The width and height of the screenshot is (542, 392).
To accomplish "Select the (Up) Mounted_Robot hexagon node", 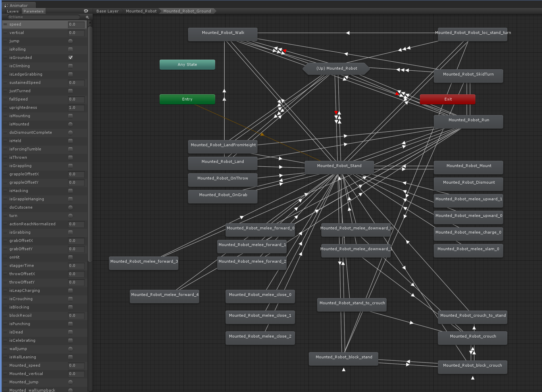I will pyautogui.click(x=337, y=69).
